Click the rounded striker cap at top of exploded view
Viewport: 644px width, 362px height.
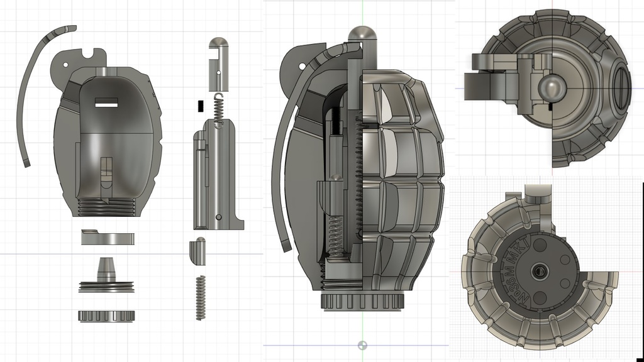[x=217, y=44]
